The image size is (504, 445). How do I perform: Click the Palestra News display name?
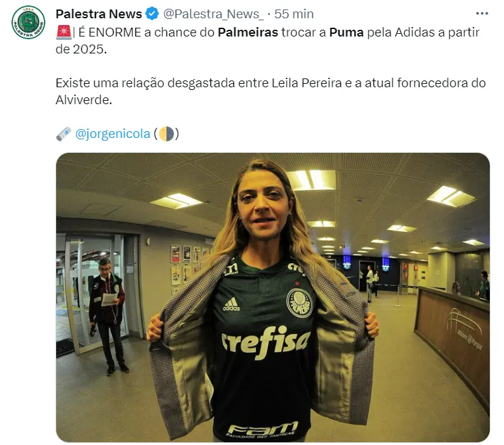[99, 14]
